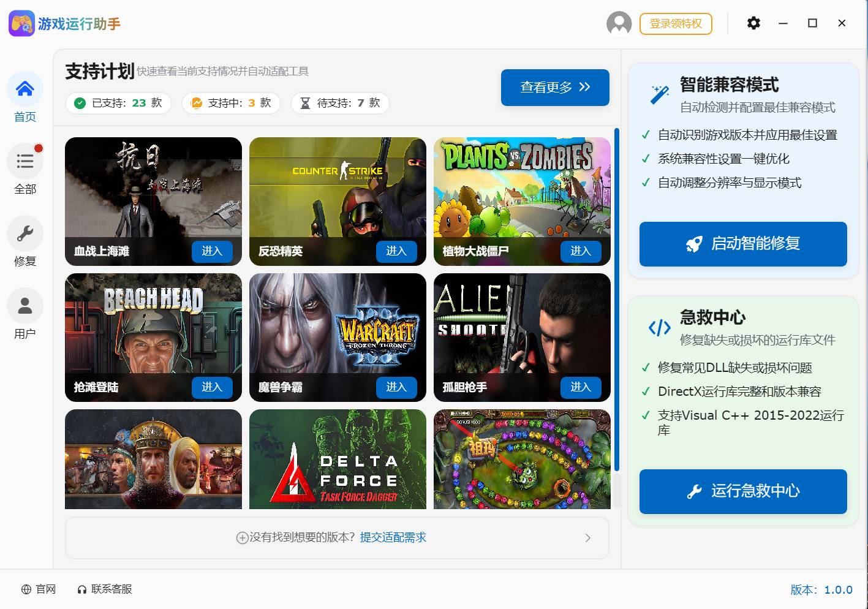
Task: Select the 待支持: 7 款 filter
Action: pos(340,103)
